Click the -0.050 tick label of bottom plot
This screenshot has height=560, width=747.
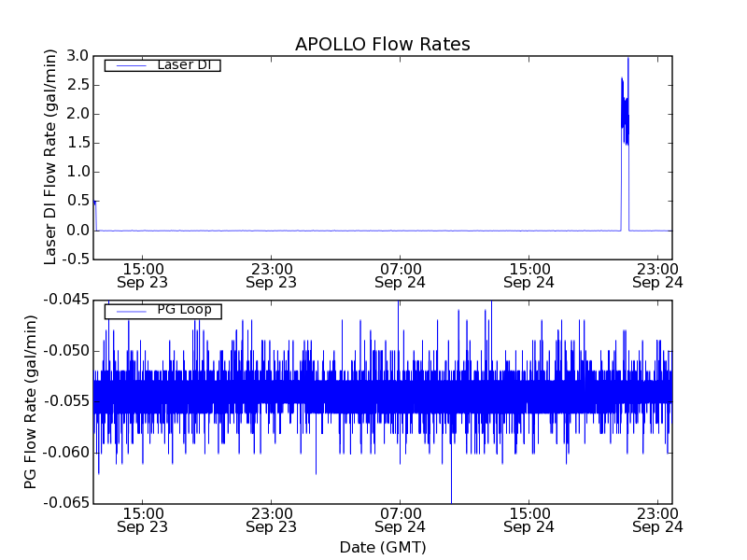point(66,351)
